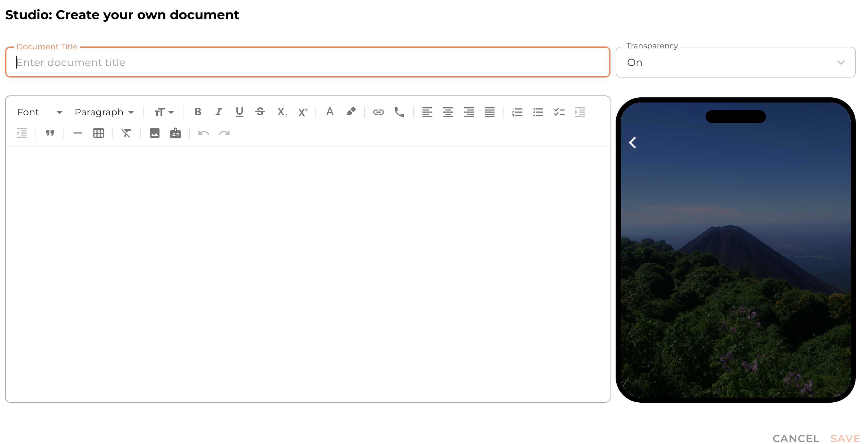Viewport: 868px width, 444px height.
Task: Insert contact card badge
Action: tap(175, 133)
